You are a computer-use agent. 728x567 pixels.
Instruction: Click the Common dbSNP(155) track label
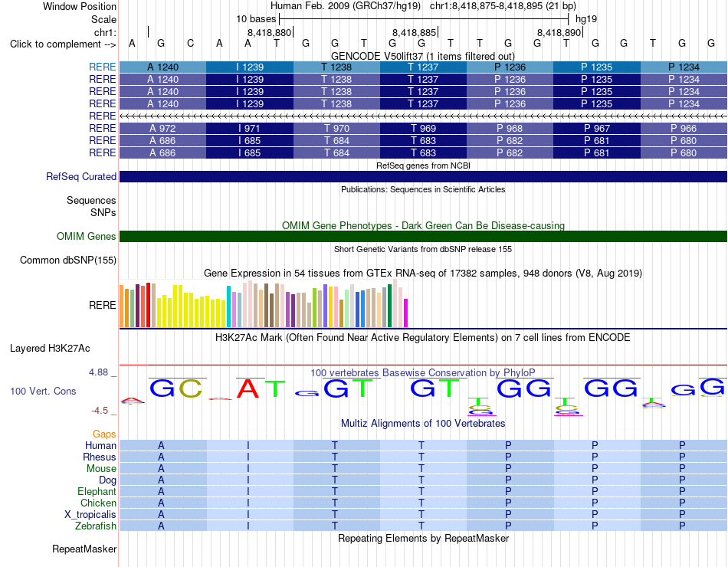click(67, 260)
